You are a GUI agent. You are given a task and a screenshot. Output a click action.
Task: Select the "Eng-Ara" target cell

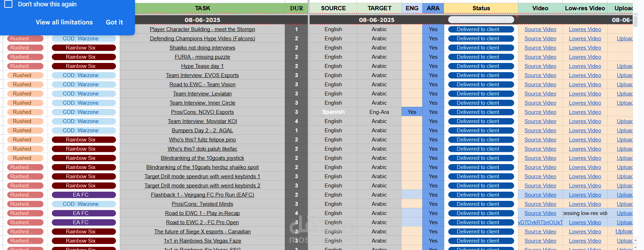click(379, 112)
